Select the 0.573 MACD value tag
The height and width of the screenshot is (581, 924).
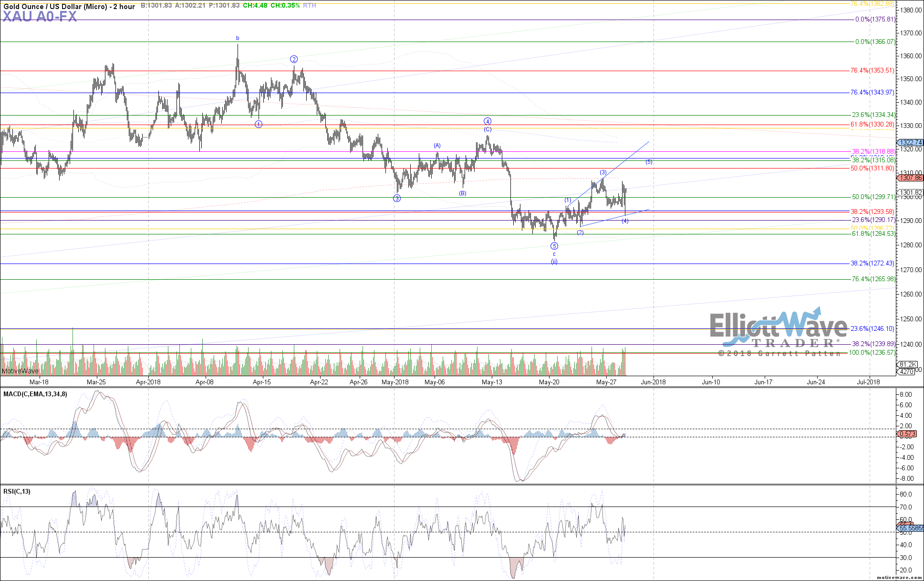[x=906, y=433]
